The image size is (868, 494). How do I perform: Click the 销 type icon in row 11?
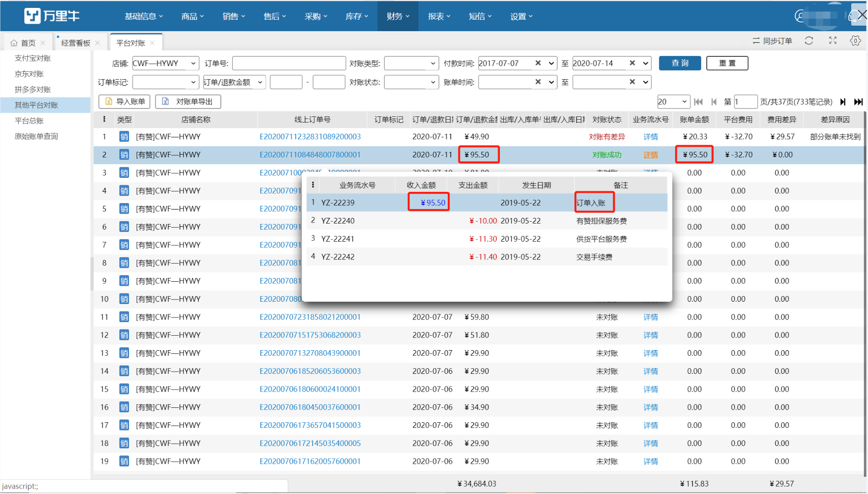(124, 317)
